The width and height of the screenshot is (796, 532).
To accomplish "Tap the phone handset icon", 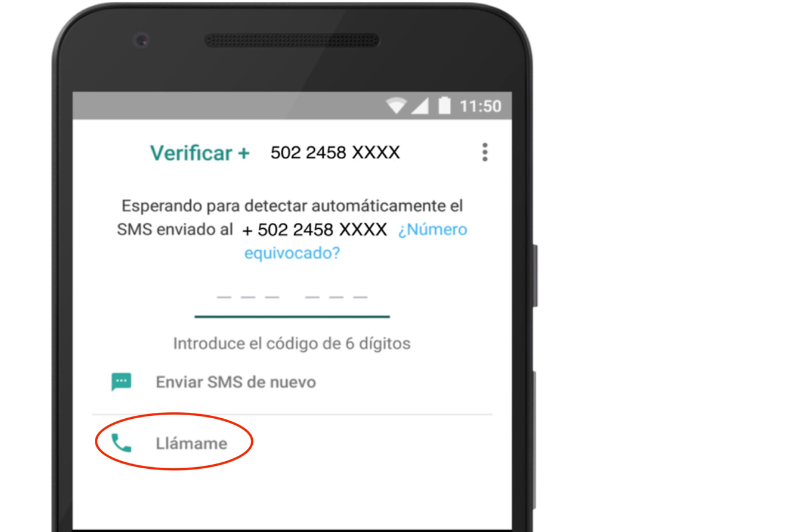I will click(x=122, y=443).
